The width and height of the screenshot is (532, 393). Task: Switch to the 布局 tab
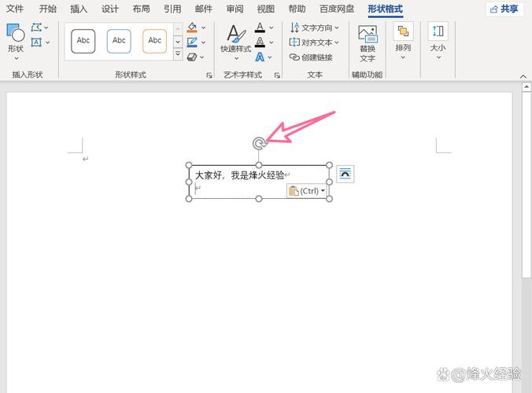[141, 9]
